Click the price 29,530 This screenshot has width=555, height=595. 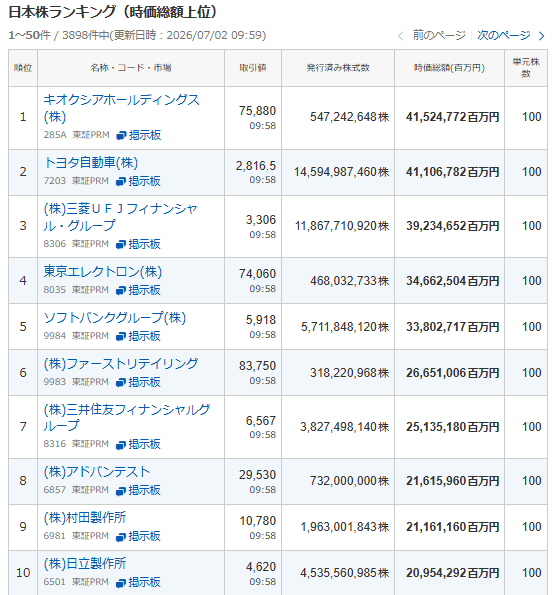pos(257,475)
